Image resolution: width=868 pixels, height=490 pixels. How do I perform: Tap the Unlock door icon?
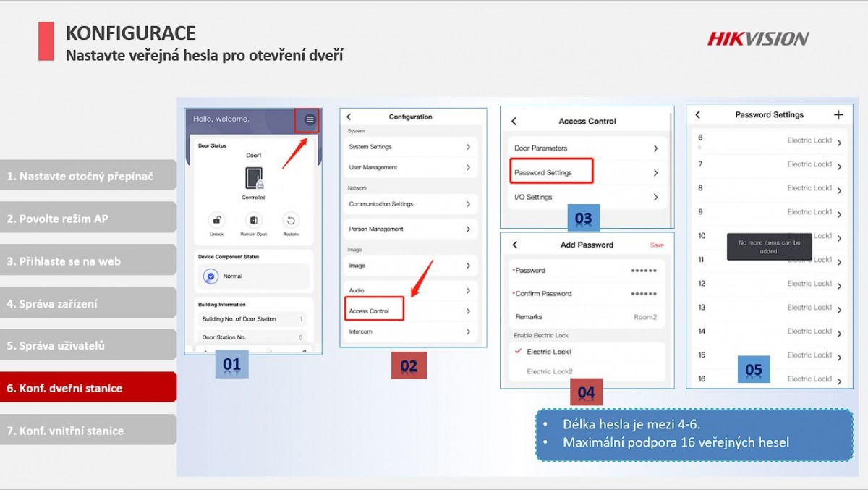click(x=216, y=221)
